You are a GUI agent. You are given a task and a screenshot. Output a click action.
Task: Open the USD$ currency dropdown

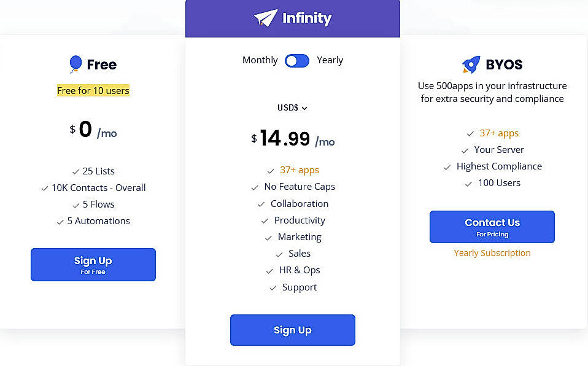292,108
